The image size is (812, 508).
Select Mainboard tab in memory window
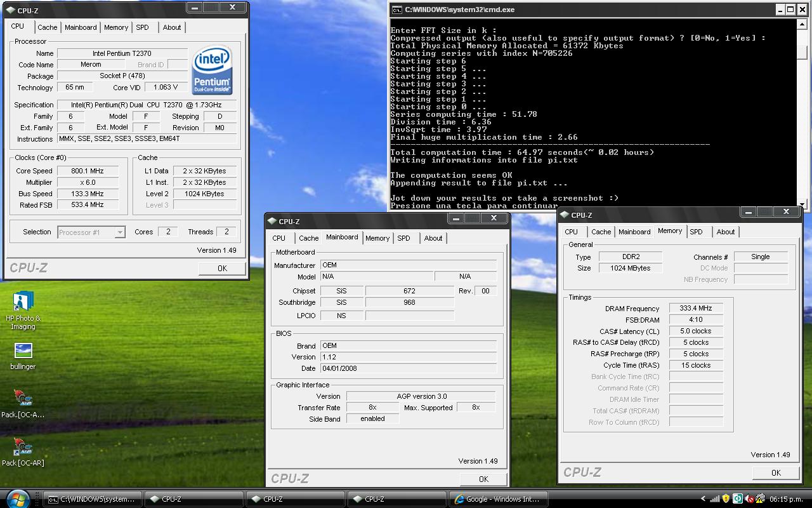[634, 232]
